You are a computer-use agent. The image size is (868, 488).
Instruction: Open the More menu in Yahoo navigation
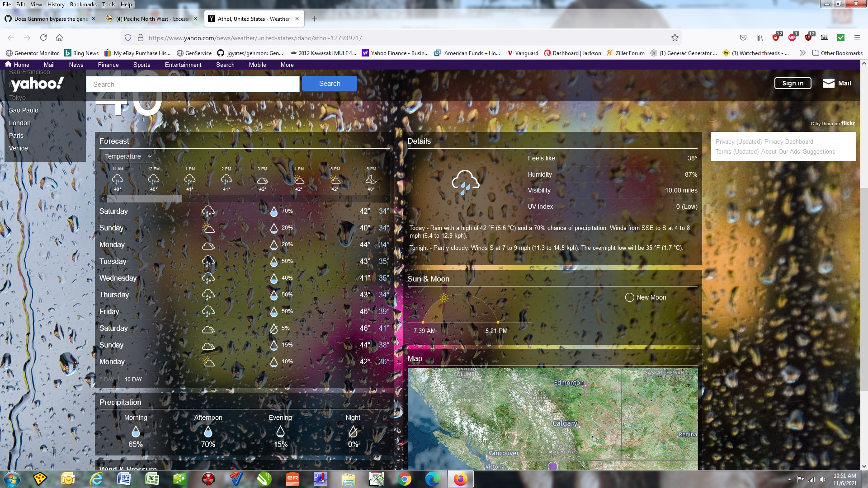[x=287, y=65]
